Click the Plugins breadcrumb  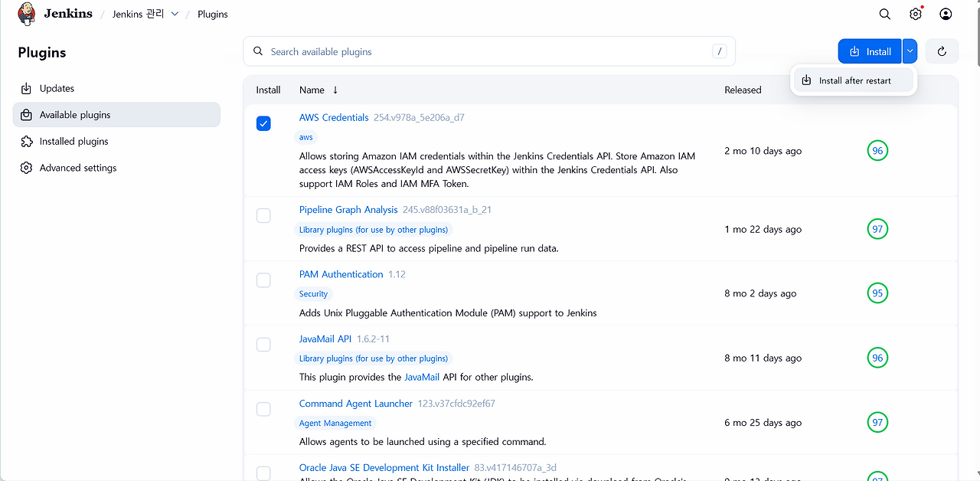tap(212, 14)
